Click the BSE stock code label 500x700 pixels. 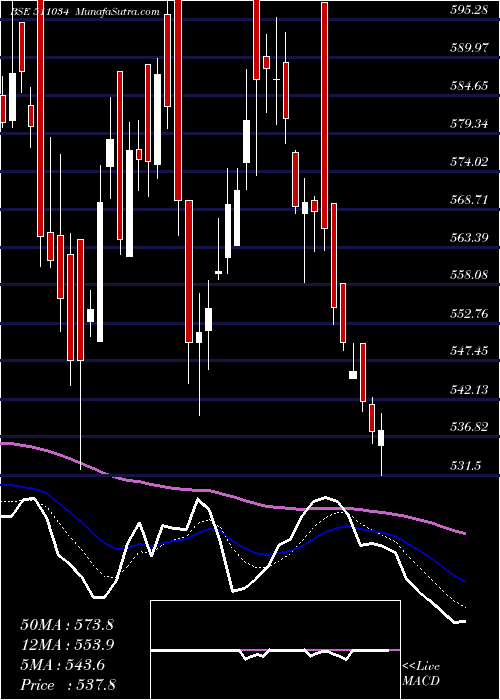coord(40,12)
